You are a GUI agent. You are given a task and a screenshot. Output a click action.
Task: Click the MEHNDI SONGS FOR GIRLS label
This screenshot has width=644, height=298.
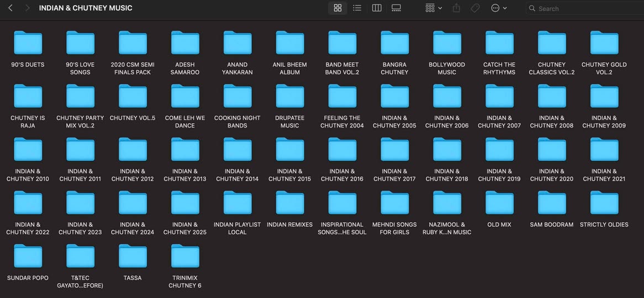pos(395,228)
